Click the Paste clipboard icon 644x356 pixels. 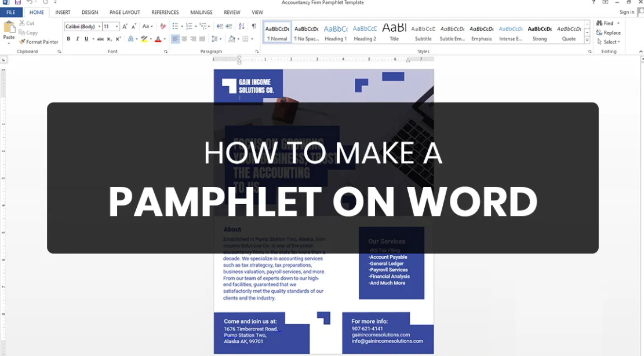9,27
